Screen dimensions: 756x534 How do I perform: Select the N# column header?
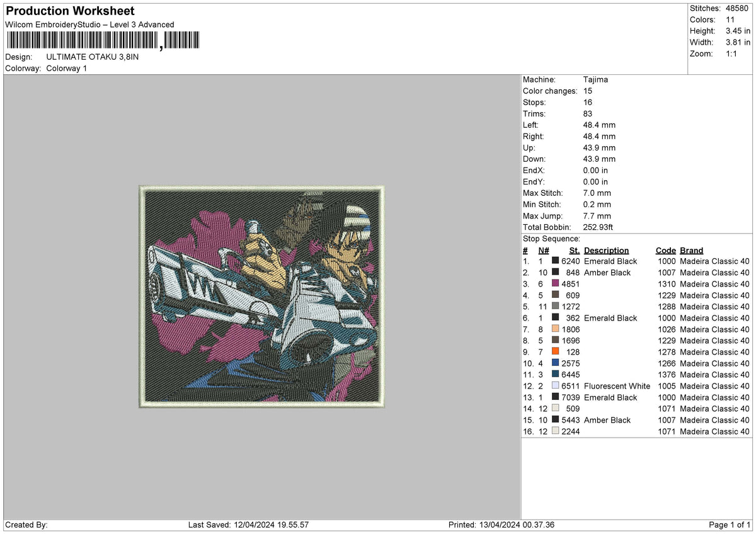point(544,251)
